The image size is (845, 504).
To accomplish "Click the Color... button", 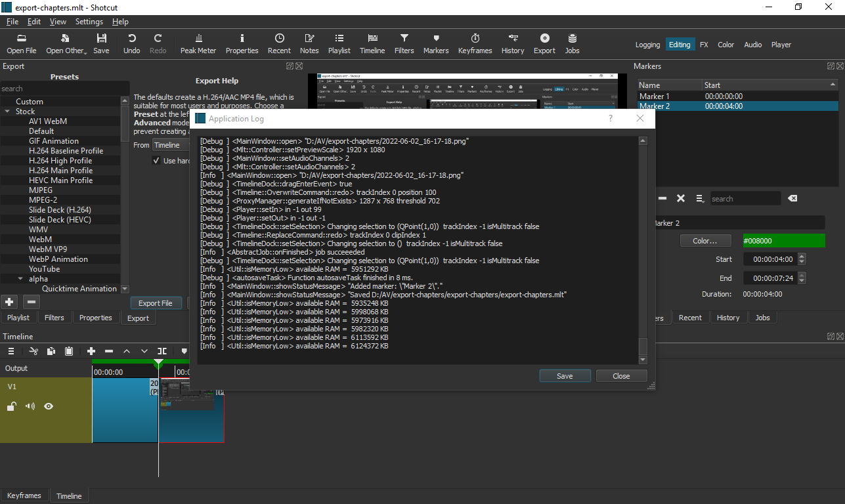I will 705,241.
